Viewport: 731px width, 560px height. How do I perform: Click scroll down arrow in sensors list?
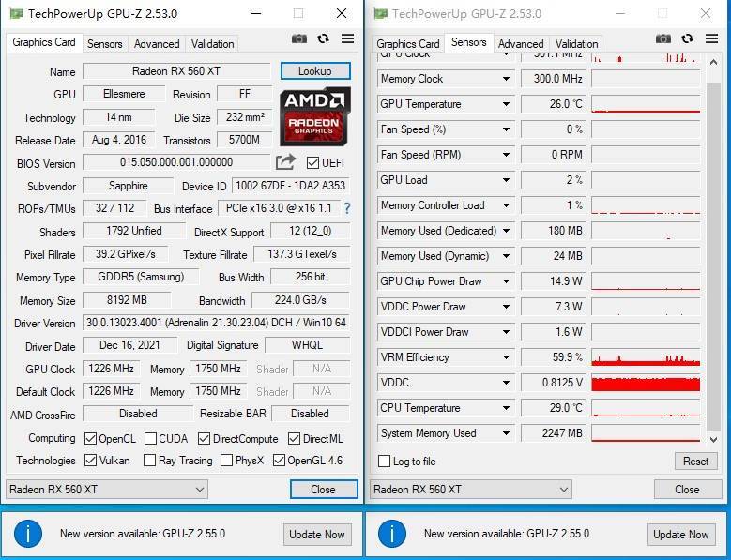point(713,439)
